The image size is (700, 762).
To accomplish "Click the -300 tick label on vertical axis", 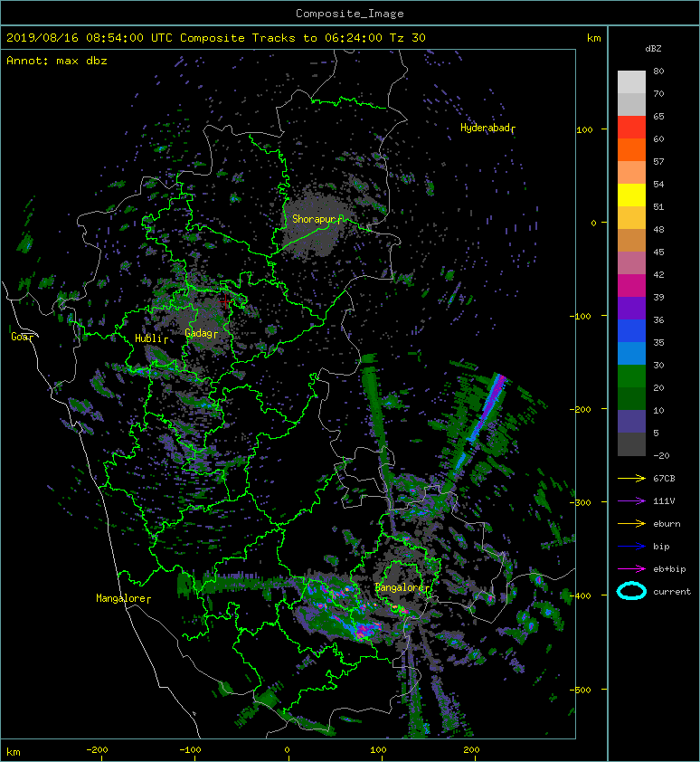I will click(580, 502).
